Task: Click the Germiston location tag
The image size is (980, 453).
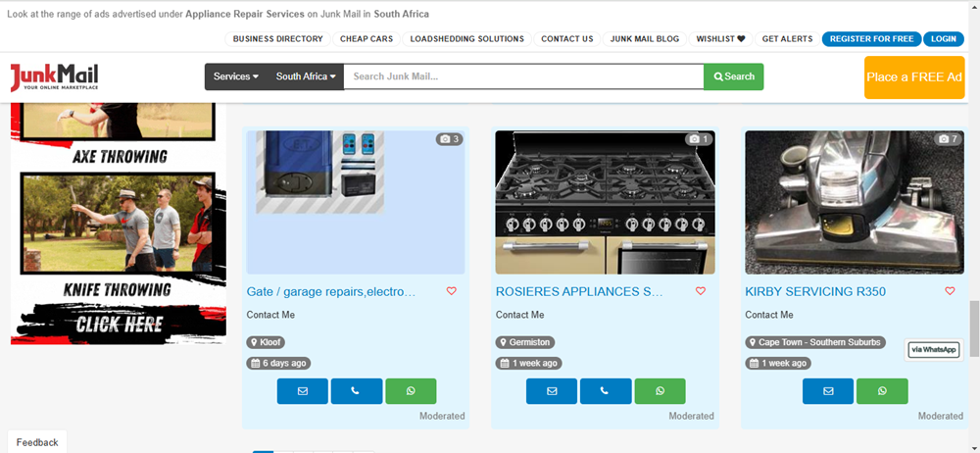Action: click(x=525, y=342)
